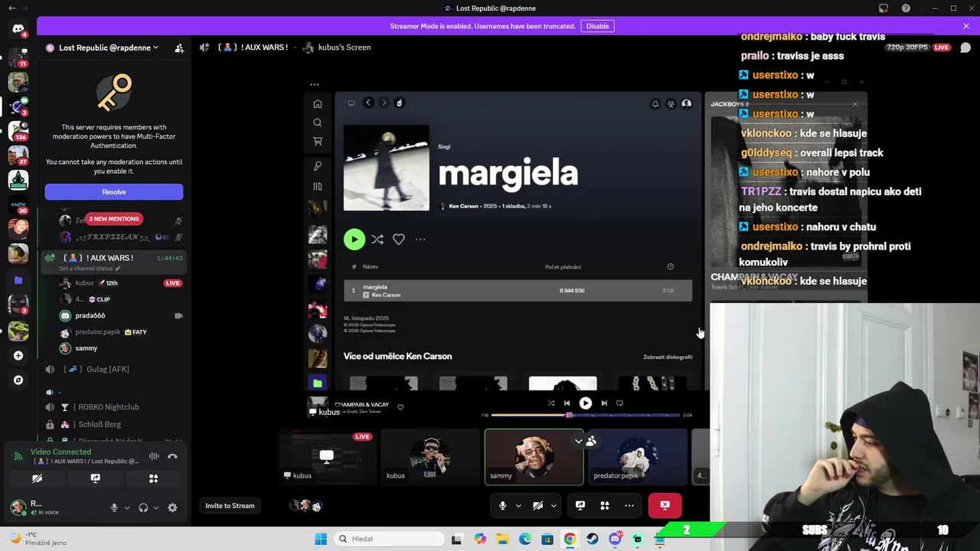Open camera options arrow in stream controls
980x551 pixels.
point(554,505)
